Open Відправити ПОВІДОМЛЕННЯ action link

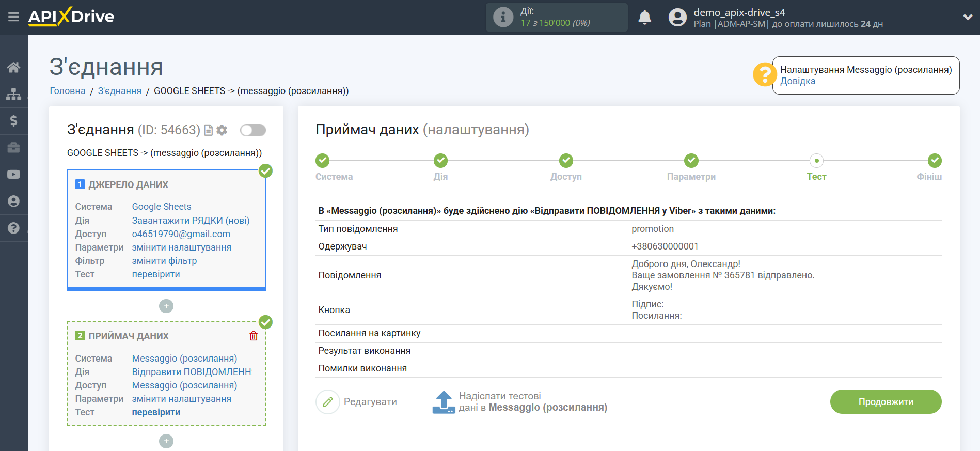click(x=193, y=372)
